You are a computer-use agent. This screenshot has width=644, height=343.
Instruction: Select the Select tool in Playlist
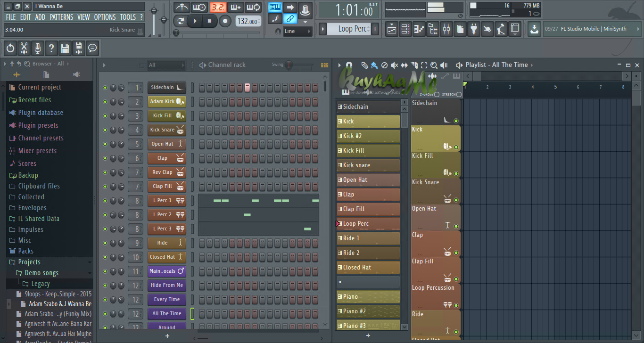pos(424,65)
